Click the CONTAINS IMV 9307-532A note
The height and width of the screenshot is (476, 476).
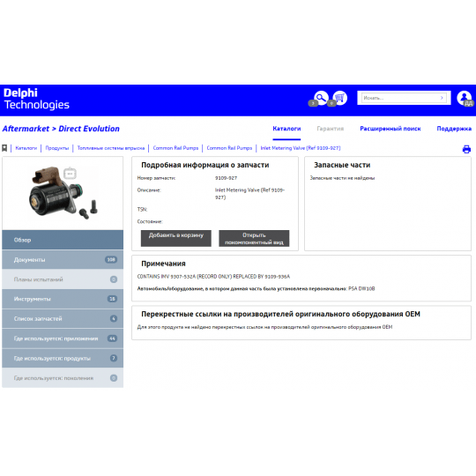click(x=213, y=277)
